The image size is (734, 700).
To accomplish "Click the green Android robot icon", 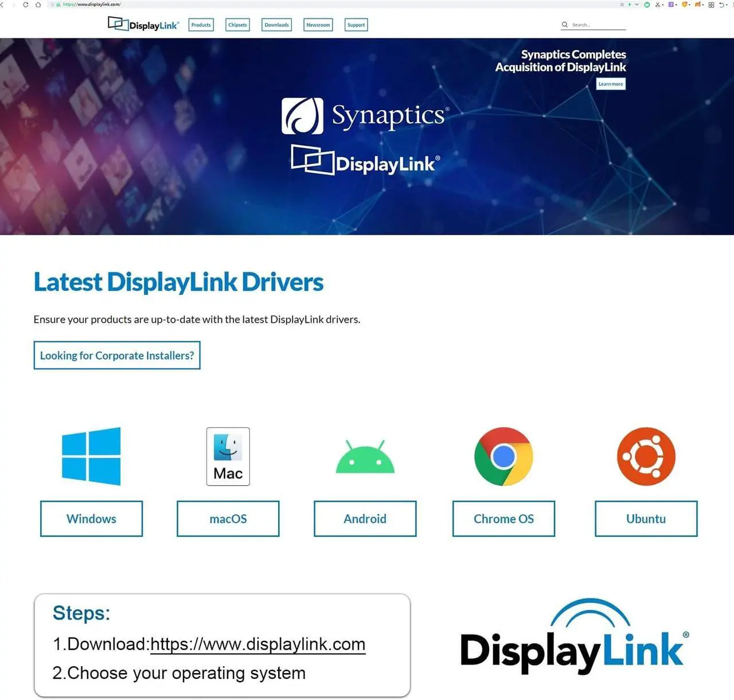I will pos(365,457).
